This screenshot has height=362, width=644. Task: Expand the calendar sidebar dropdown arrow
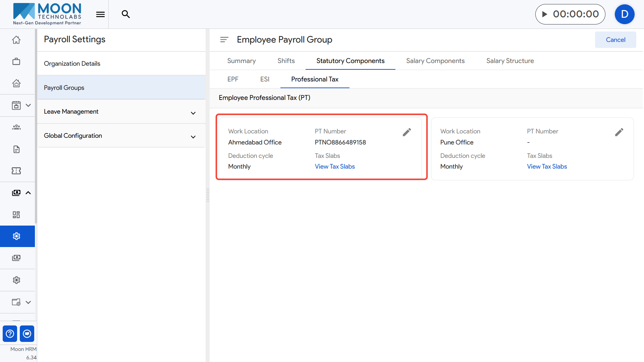click(28, 105)
